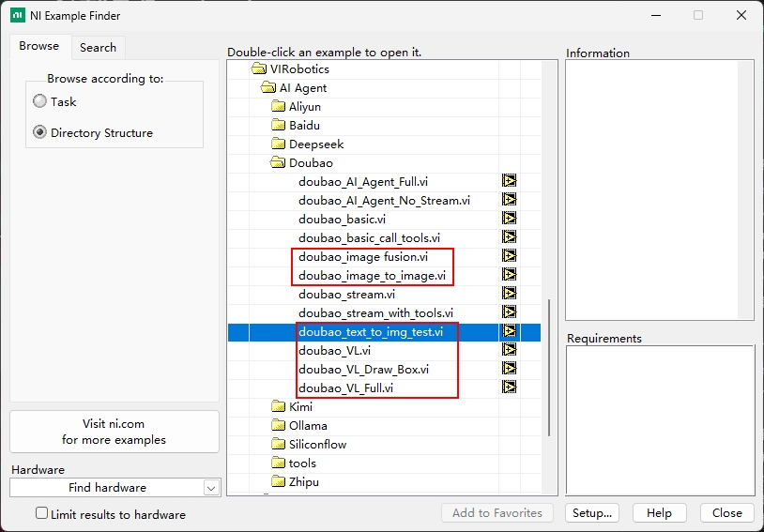Collapse the Doubao folder

pyautogui.click(x=278, y=163)
